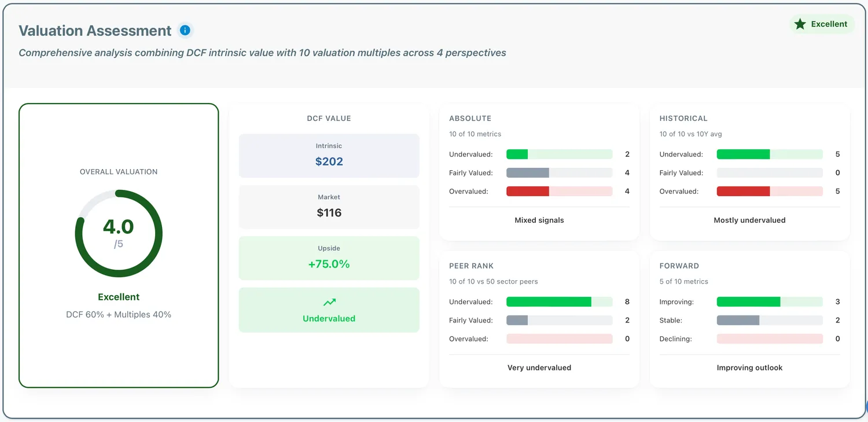
Task: Click the ABSOLUTE card heading
Action: click(470, 118)
